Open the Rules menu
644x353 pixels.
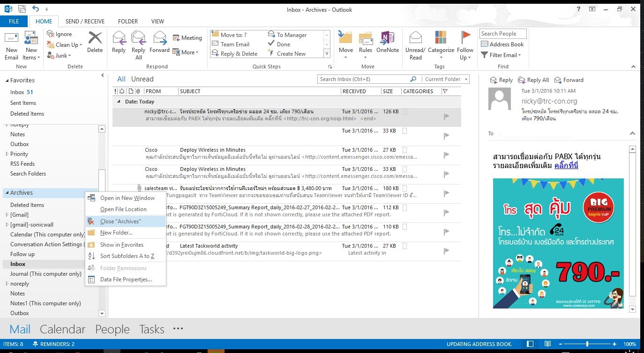[x=365, y=45]
